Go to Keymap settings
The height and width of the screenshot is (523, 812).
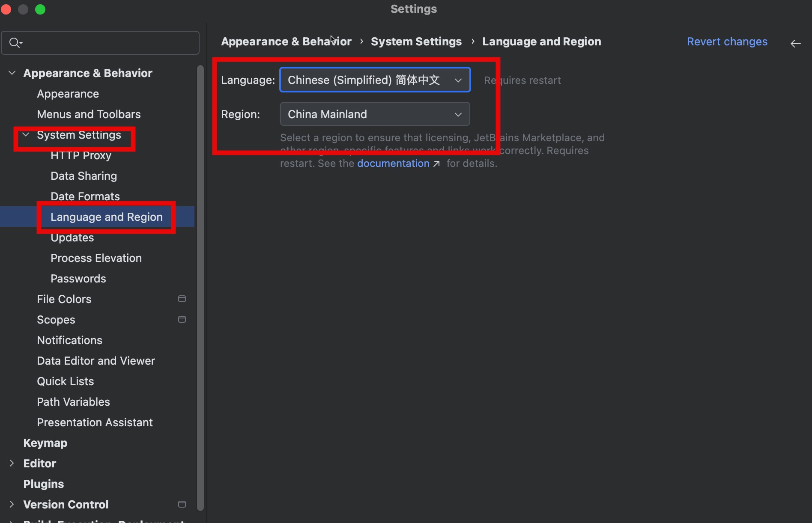click(x=45, y=443)
